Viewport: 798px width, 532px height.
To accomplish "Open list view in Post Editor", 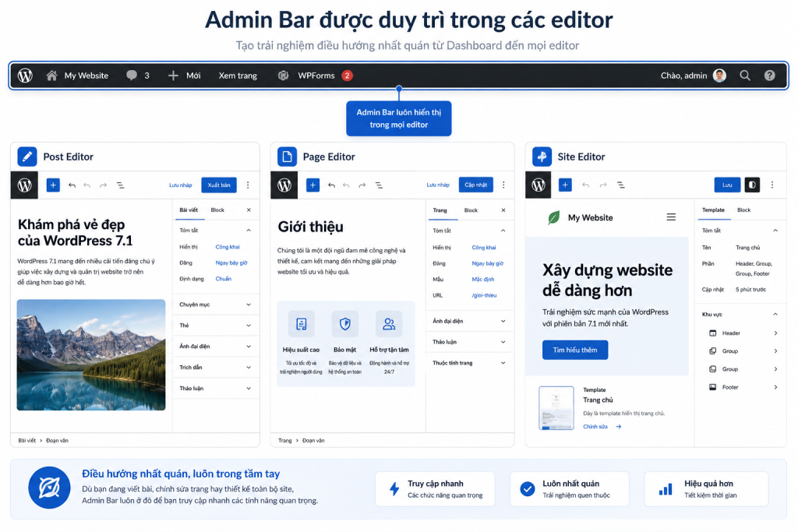I will click(x=120, y=185).
